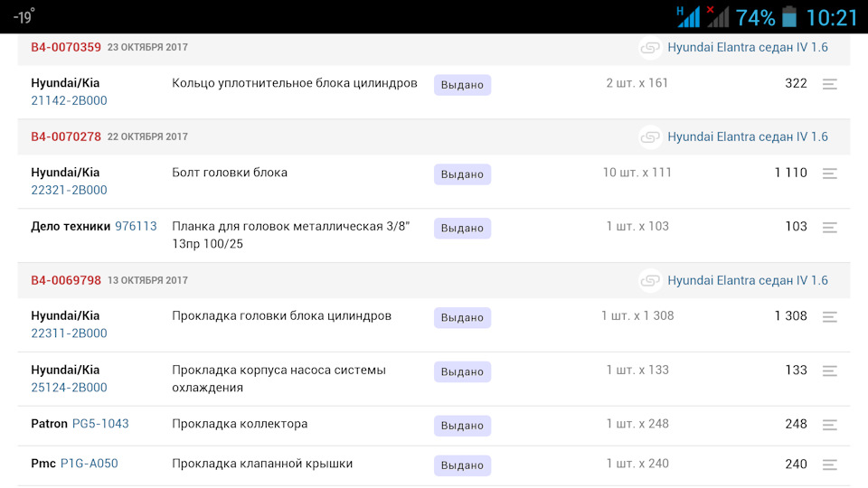Open menu icon for Прокладка головки блока цилиндров
The width and height of the screenshot is (868, 488).
click(x=829, y=317)
